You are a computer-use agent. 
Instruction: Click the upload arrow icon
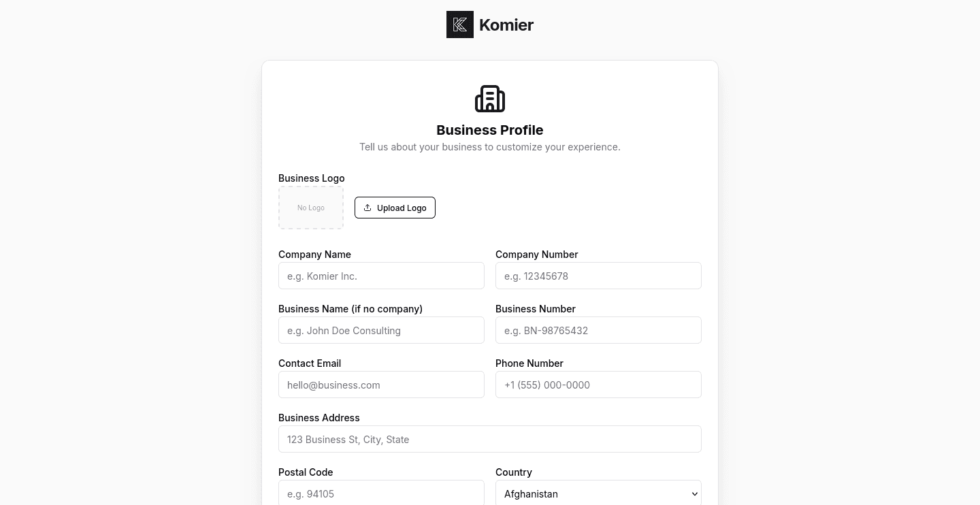pos(367,208)
